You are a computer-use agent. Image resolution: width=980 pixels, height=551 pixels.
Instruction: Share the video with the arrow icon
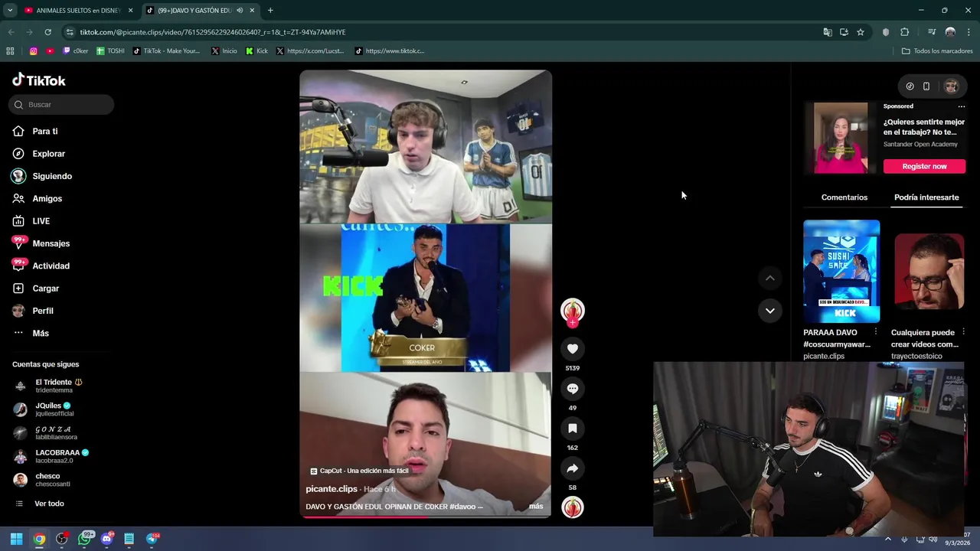(x=572, y=468)
